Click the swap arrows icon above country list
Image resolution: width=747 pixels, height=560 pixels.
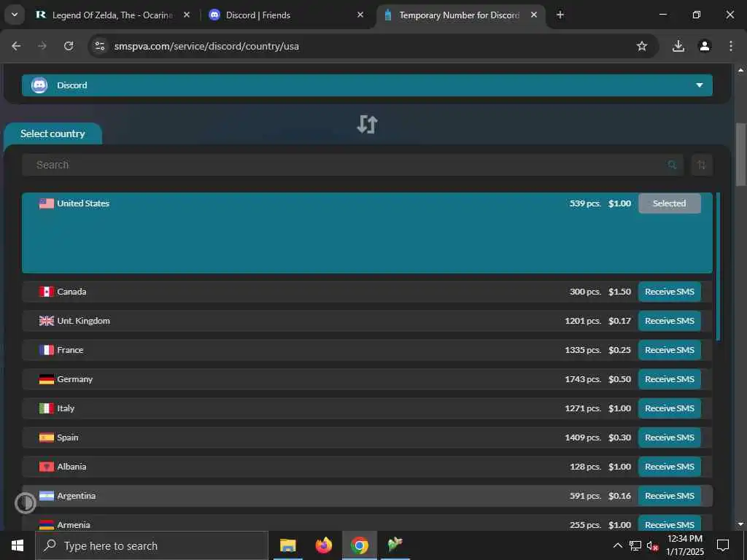(368, 124)
